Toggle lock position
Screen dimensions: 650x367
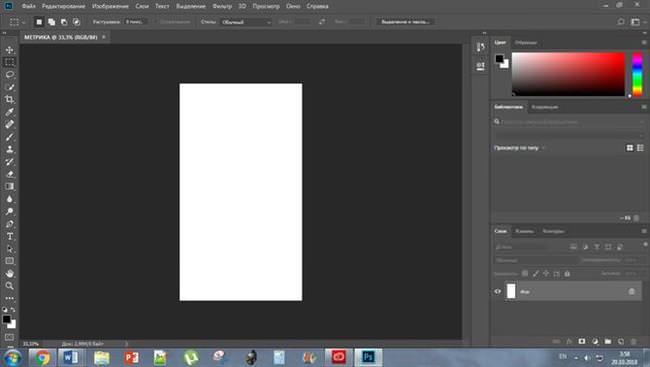(x=546, y=274)
